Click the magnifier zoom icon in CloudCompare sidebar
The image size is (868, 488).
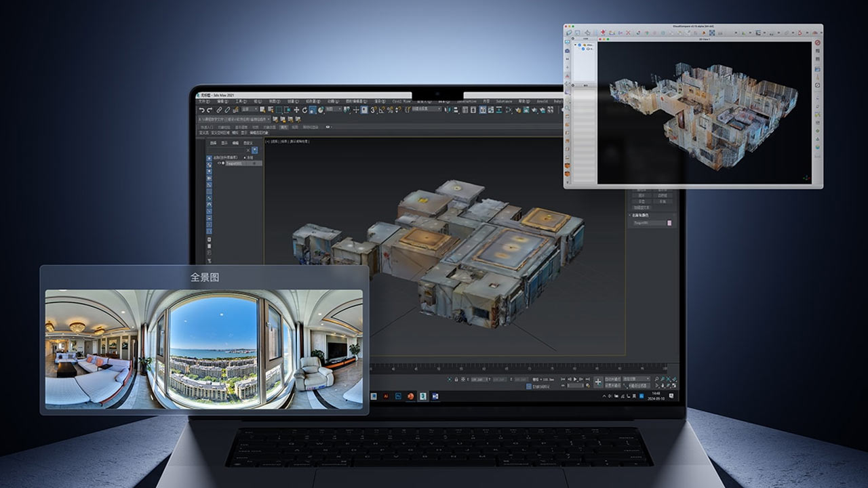[x=568, y=108]
